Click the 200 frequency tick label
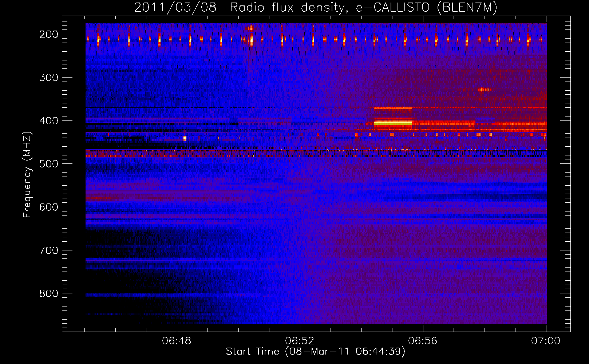Image resolution: width=589 pixels, height=364 pixels. tap(49, 34)
